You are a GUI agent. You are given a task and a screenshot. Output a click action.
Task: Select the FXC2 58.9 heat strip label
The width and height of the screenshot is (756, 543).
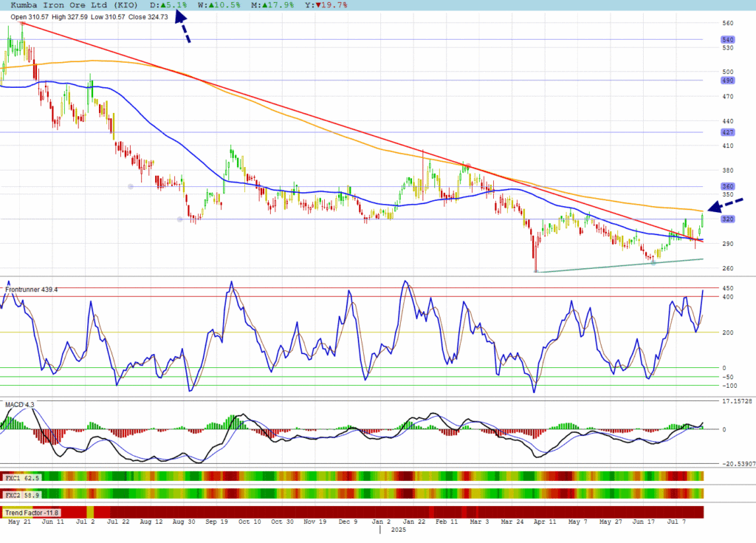coord(22,495)
